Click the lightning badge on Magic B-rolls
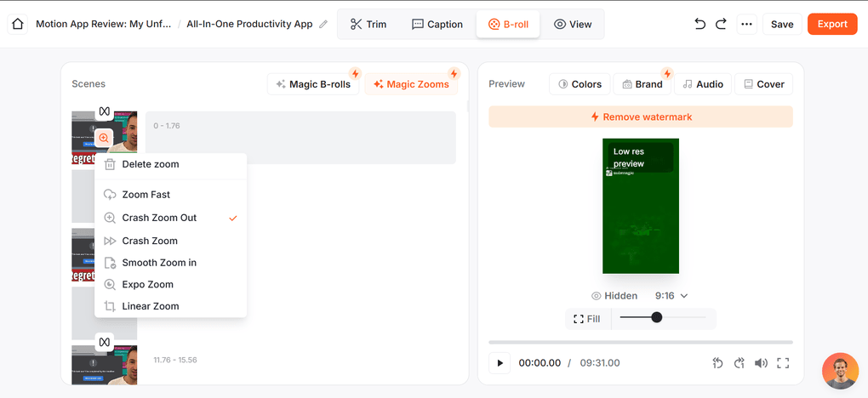The width and height of the screenshot is (868, 398). [356, 74]
